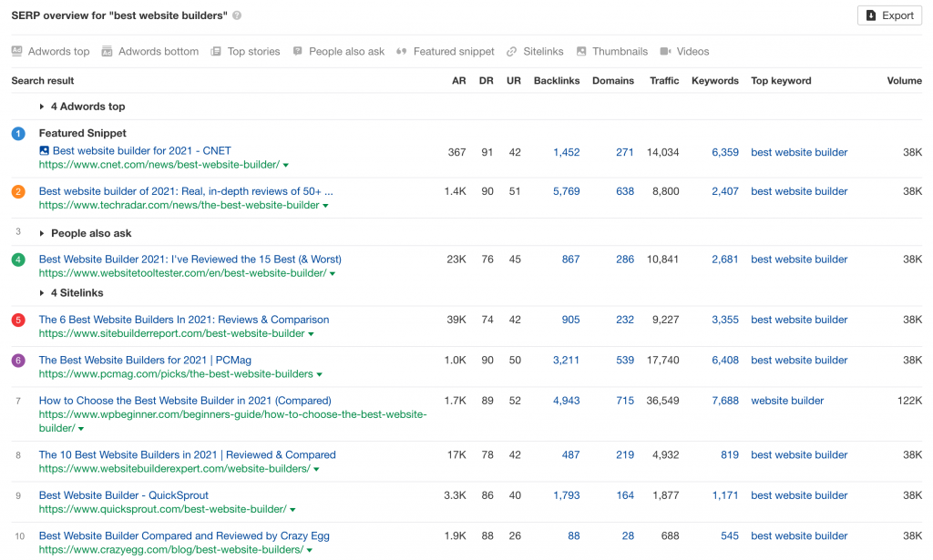This screenshot has height=560, width=933.
Task: Open dropdown next to websitetooltester.com URL
Action: [333, 273]
